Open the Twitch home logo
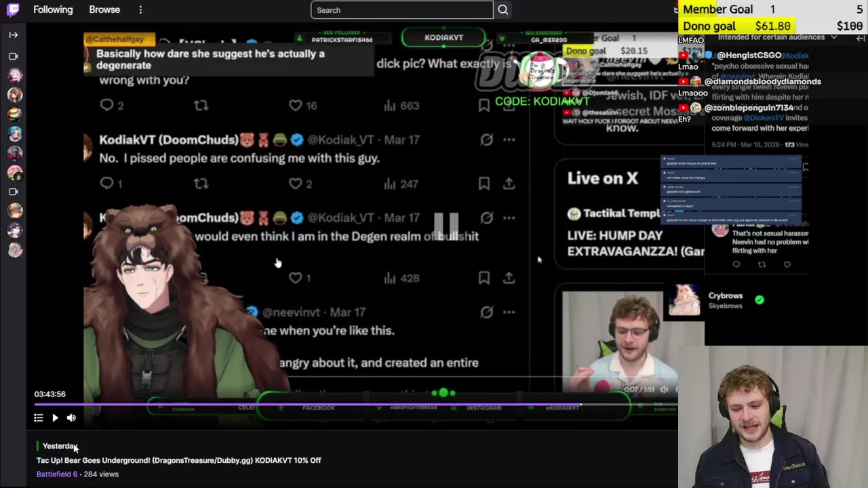868x488 pixels. click(13, 9)
